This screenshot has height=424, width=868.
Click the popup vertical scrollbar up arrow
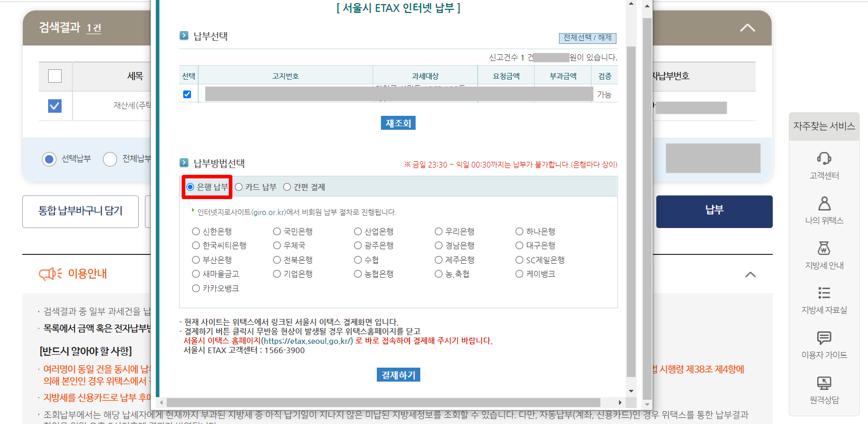click(x=631, y=4)
